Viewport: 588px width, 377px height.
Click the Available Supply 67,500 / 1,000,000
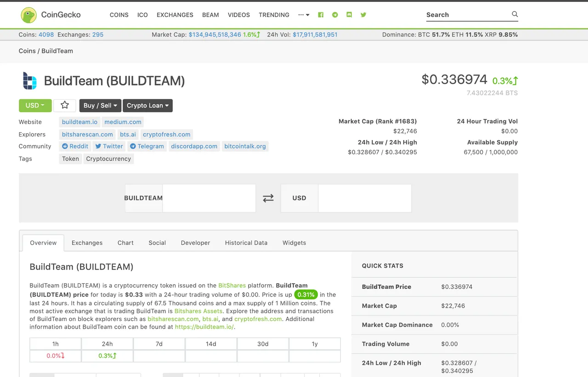(491, 152)
